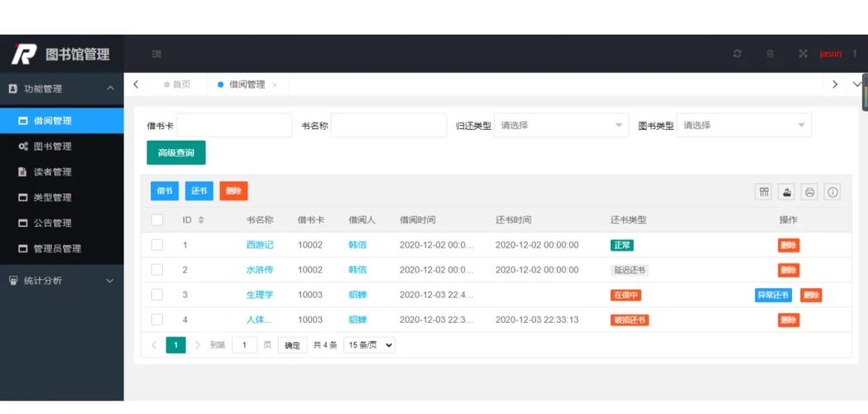The image size is (868, 414).
Task: Open 公告管理 in sidebar
Action: pos(61,223)
